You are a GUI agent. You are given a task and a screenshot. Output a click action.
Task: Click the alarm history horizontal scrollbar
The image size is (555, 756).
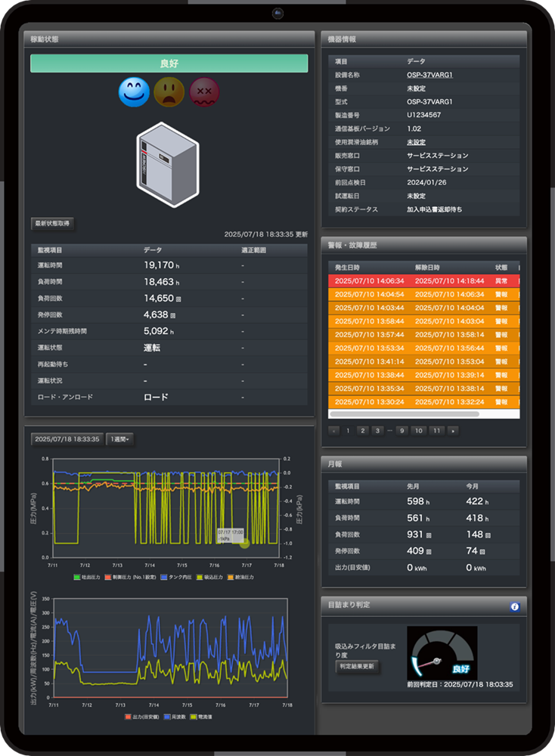[x=405, y=414]
